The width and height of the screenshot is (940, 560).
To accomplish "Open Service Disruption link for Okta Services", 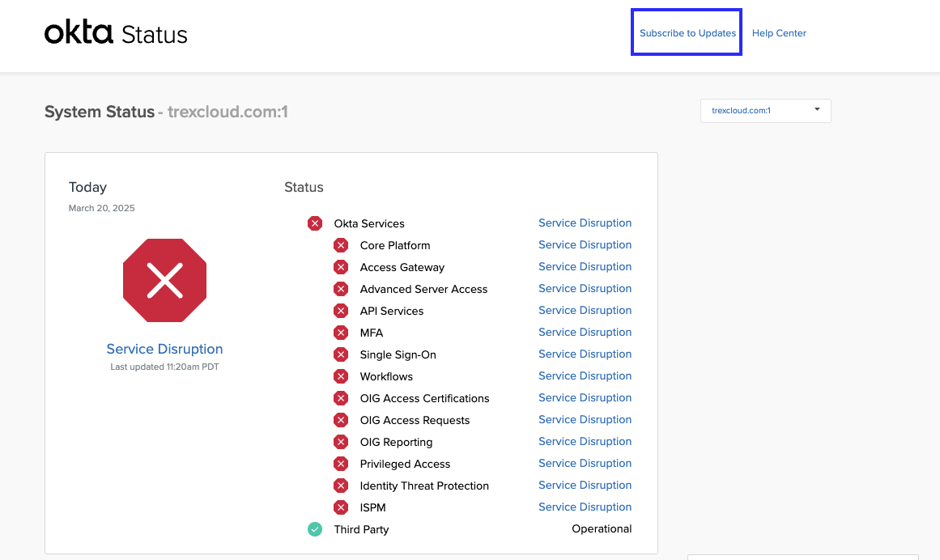I will [585, 223].
